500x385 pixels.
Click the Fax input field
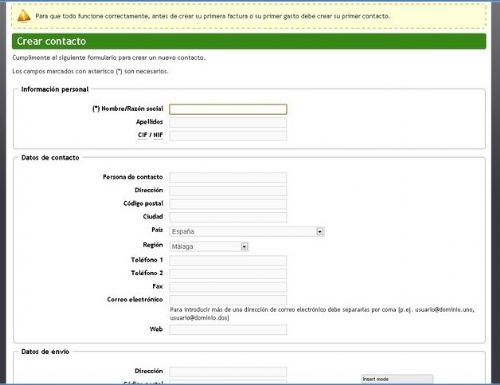point(228,287)
